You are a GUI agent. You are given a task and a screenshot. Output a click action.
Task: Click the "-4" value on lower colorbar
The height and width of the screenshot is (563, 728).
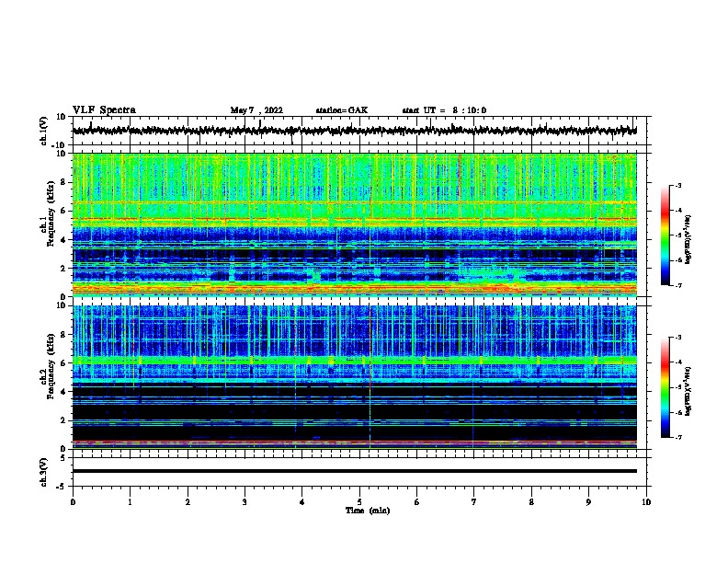[678, 362]
